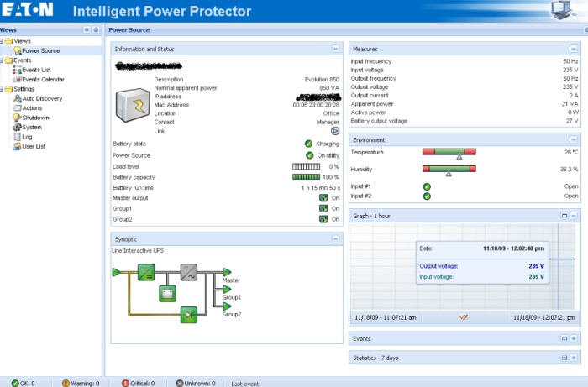Click the Events Calendar icon

coord(18,80)
